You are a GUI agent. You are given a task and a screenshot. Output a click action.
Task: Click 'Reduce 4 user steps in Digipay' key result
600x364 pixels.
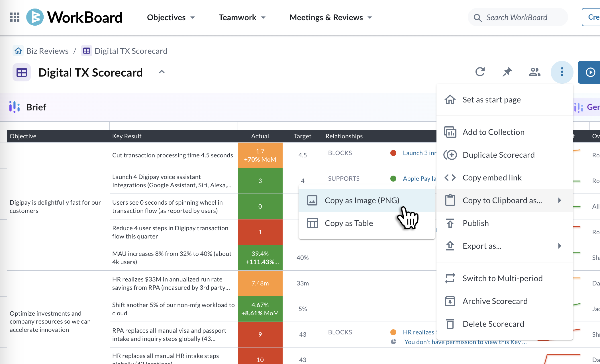[x=170, y=232]
